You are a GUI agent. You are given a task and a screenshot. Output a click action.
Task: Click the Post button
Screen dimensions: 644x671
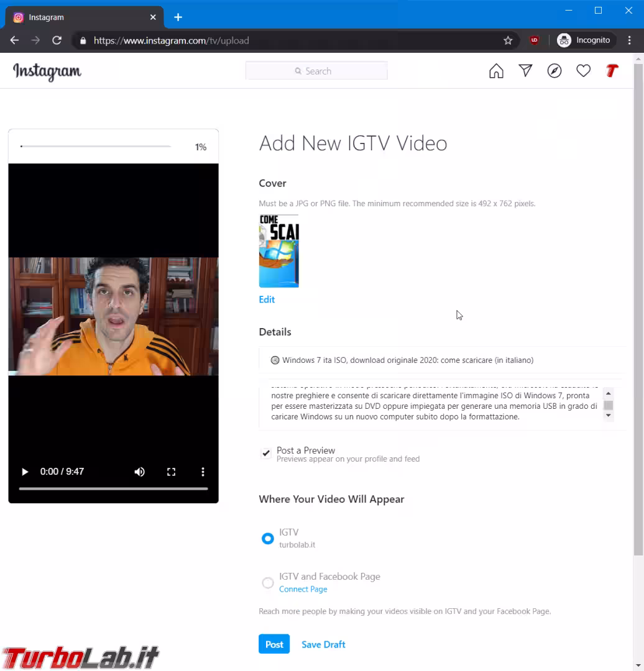[274, 644]
